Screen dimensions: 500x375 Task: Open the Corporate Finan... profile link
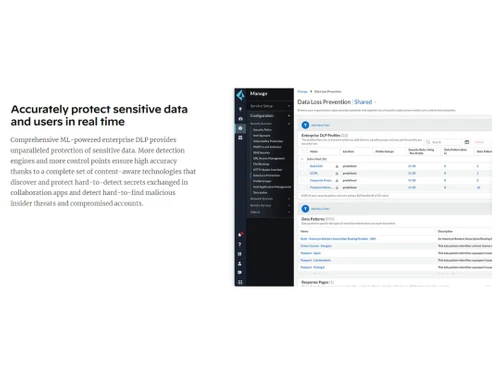coord(321,180)
